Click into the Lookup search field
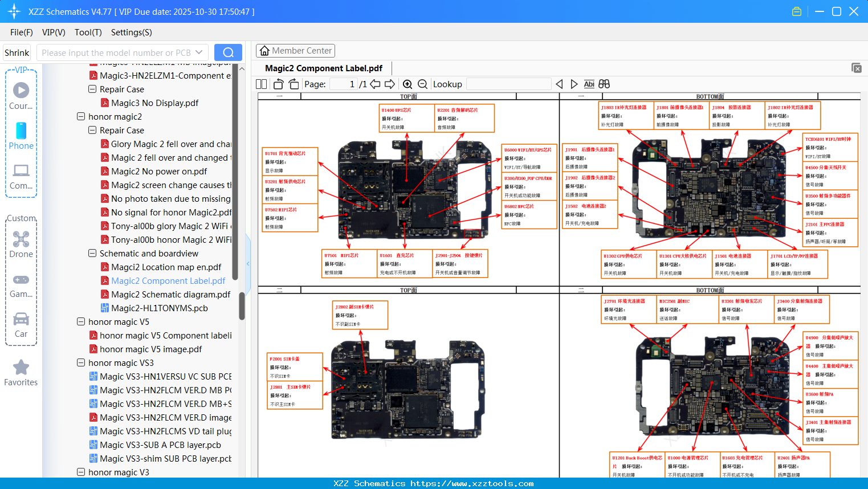The image size is (868, 489). coord(508,84)
